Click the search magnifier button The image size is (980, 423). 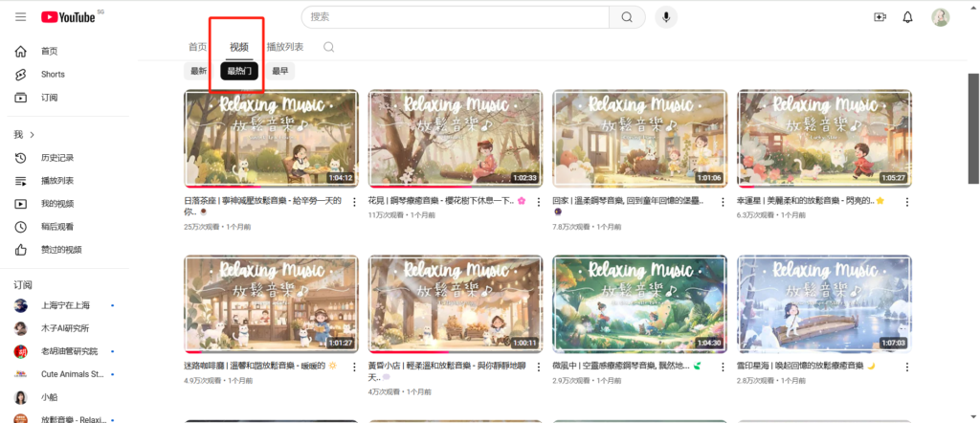627,17
